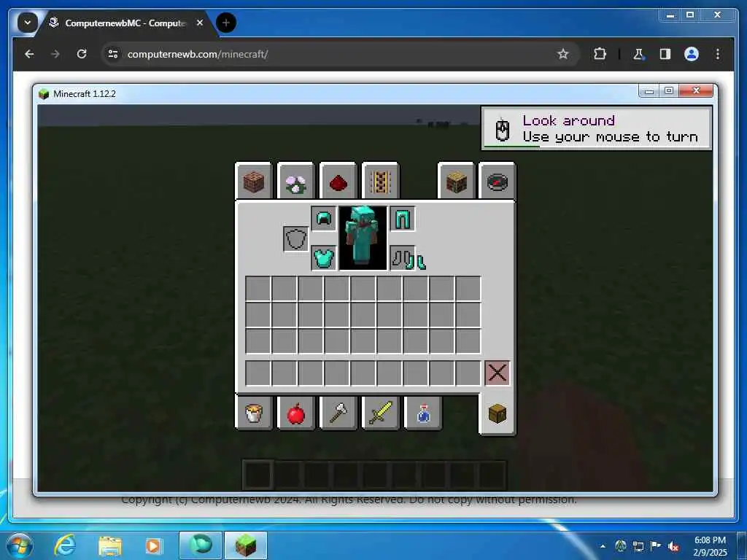The width and height of the screenshot is (747, 560).
Task: Minimize the Minecraft 1.12.2 window
Action: (x=649, y=90)
